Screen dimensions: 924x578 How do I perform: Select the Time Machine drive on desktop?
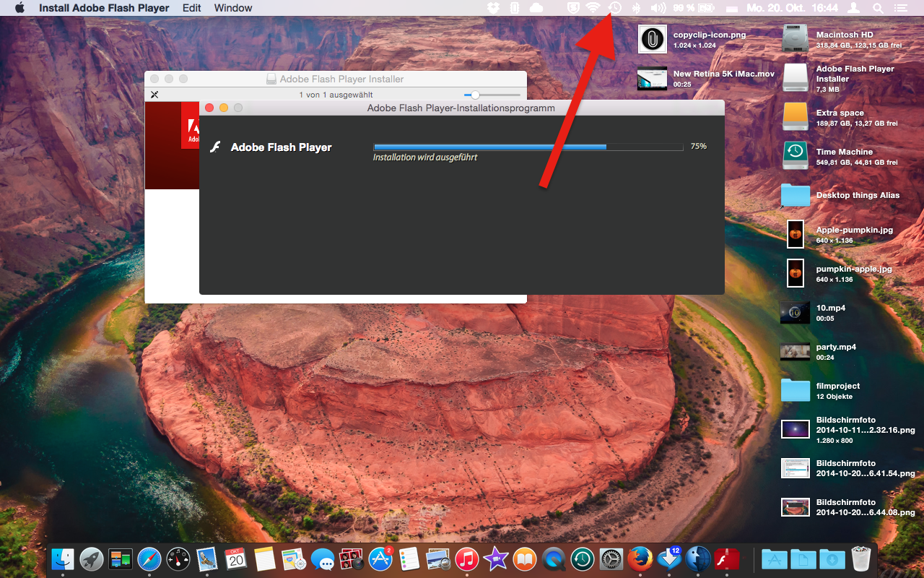(796, 155)
